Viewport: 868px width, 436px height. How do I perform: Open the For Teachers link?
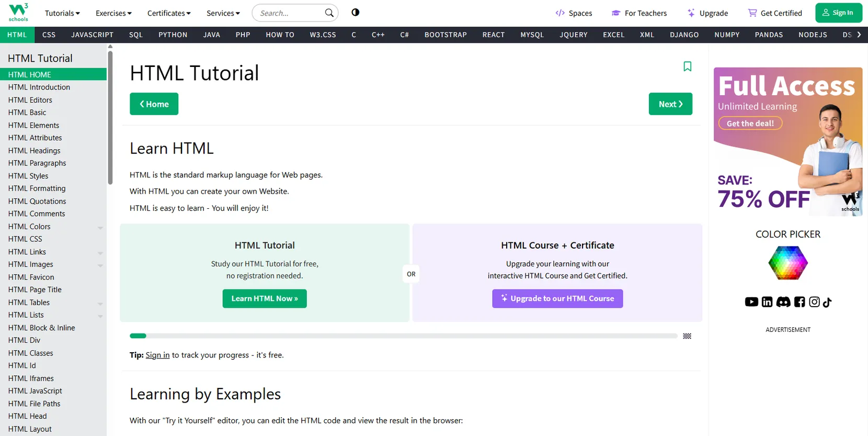pyautogui.click(x=639, y=13)
